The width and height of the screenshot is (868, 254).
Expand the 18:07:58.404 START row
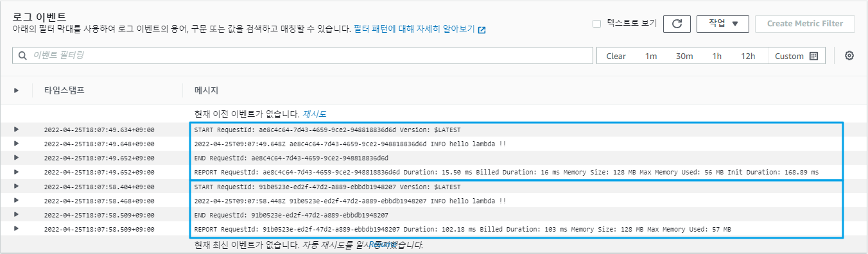point(16,187)
